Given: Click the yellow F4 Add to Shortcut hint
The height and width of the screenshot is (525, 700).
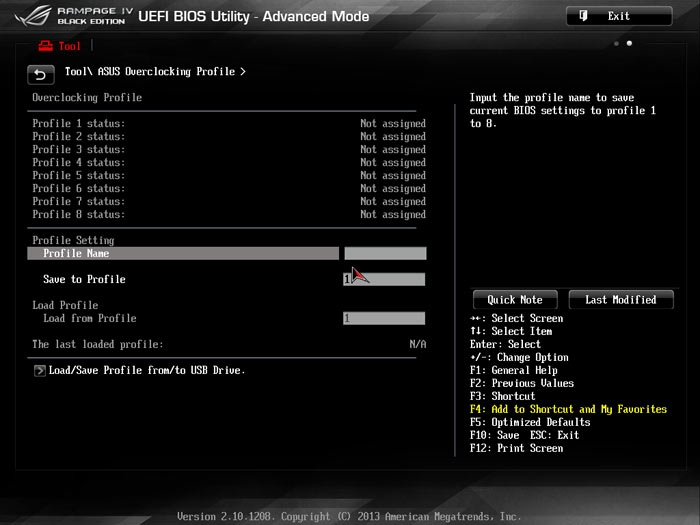Looking at the screenshot, I should (567, 410).
